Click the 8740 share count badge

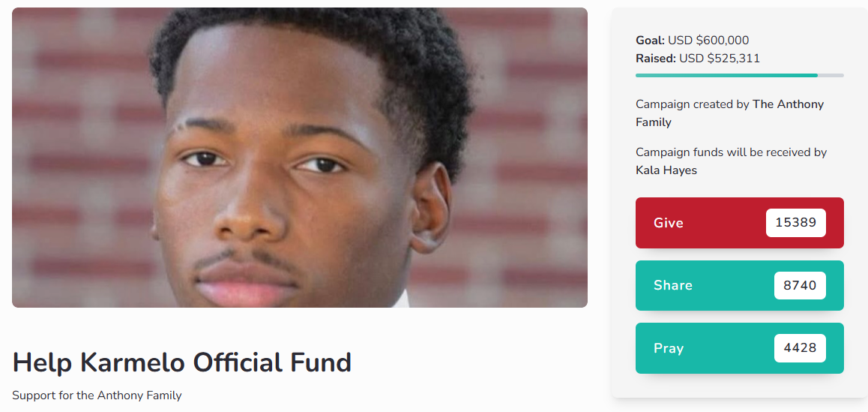[x=800, y=286]
